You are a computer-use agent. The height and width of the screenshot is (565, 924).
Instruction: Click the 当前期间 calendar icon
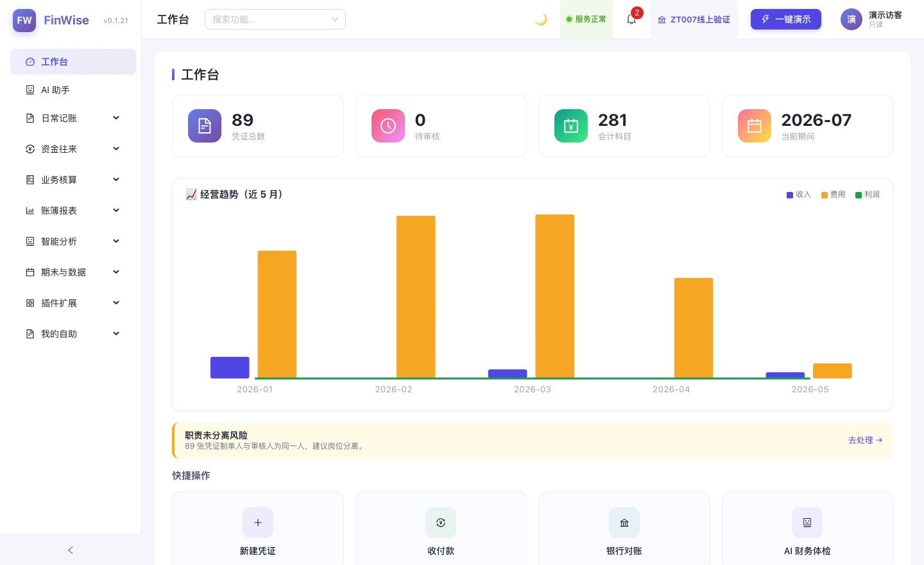pos(755,126)
